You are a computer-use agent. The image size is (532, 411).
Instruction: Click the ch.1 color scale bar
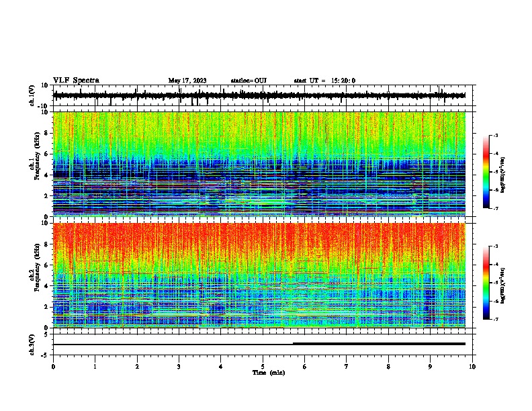486,172
